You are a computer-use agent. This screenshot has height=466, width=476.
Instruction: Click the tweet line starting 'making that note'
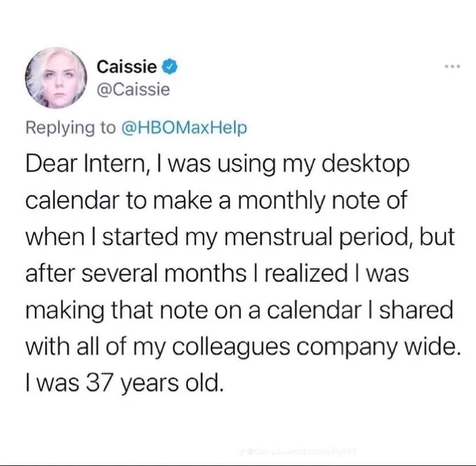239,311
